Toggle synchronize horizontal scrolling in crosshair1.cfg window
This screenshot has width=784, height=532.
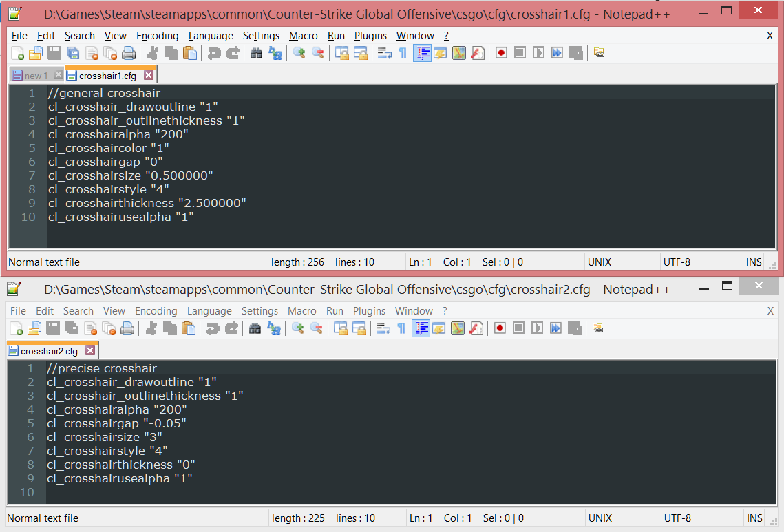[x=360, y=53]
